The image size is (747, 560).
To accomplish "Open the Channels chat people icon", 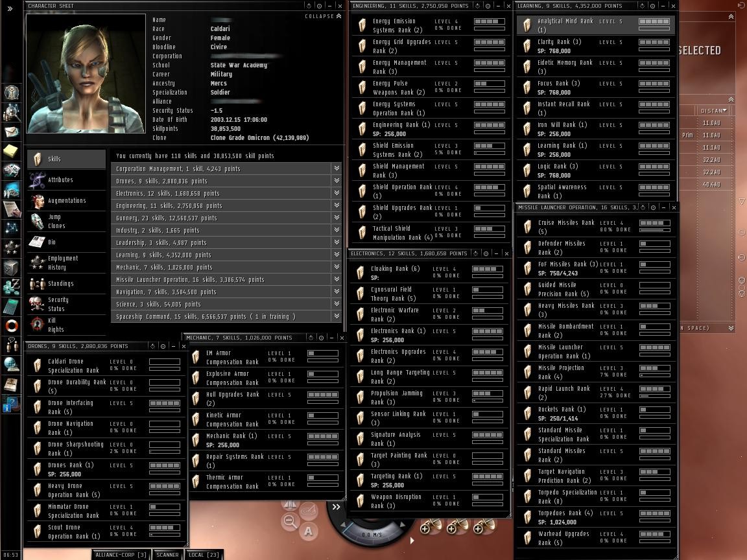I will tap(11, 345).
